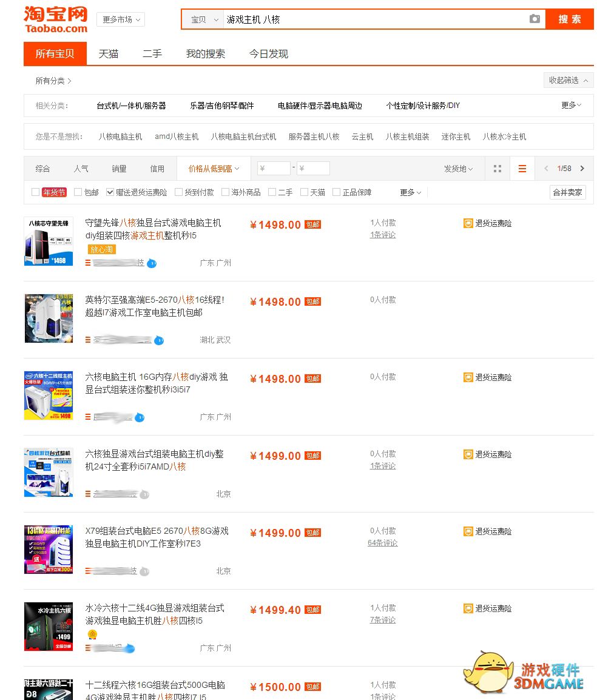
Task: Open the 发货地 location dropdown
Action: (x=458, y=169)
